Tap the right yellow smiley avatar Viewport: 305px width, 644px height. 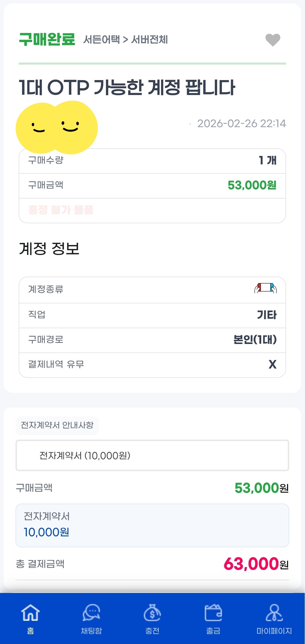point(72,127)
